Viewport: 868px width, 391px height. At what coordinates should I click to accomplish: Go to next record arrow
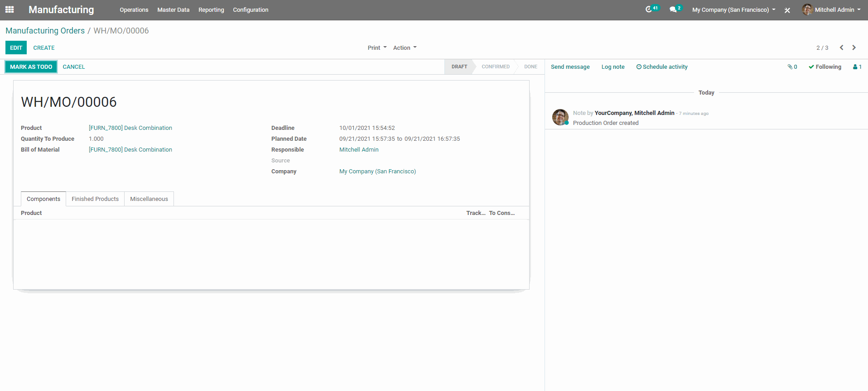pos(854,48)
